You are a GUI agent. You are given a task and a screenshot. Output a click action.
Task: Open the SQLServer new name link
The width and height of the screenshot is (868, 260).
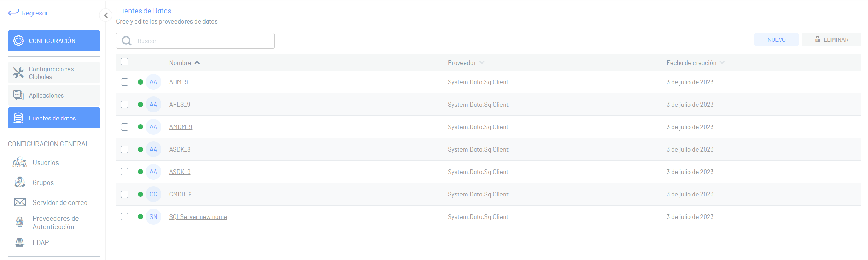coord(198,217)
